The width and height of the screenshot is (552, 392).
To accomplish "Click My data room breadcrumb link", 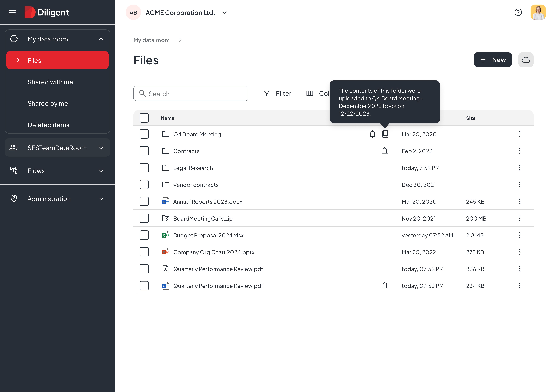I will 152,40.
